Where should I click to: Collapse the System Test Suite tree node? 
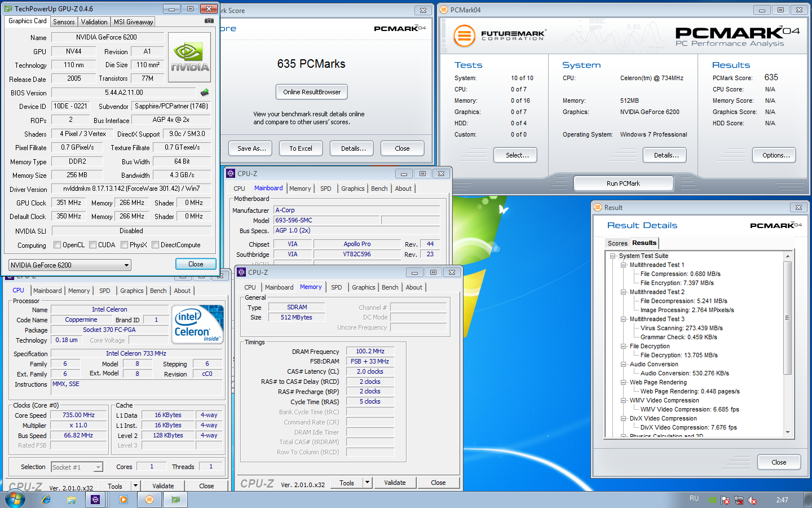[613, 256]
